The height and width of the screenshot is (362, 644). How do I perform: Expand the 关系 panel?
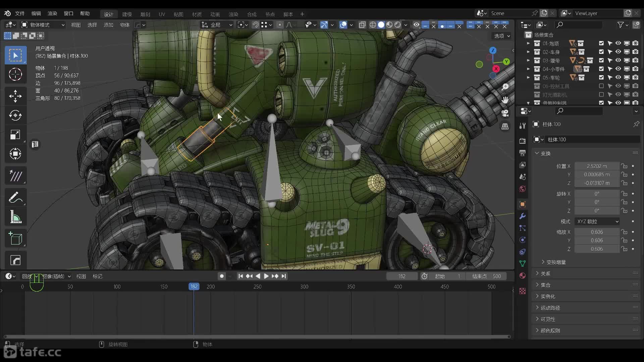click(x=545, y=274)
